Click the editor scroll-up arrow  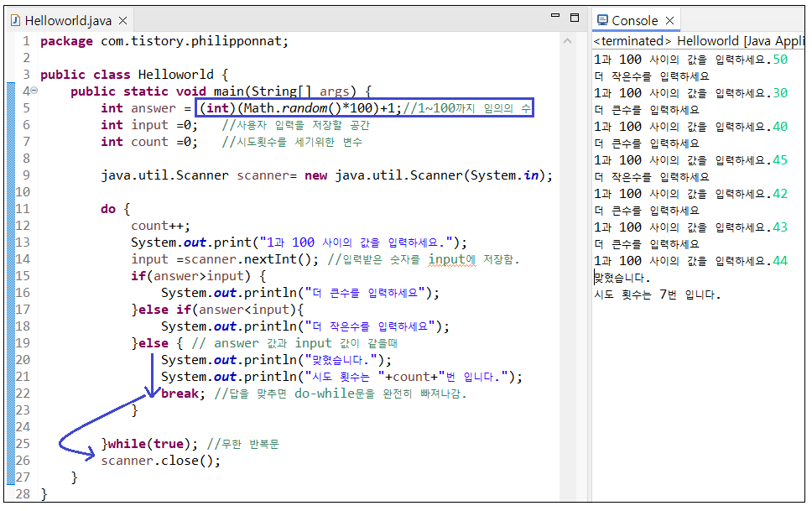(x=568, y=41)
